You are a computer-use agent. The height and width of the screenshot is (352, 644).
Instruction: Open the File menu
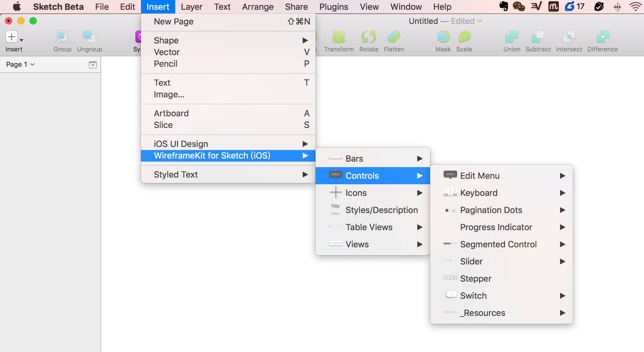coord(102,7)
